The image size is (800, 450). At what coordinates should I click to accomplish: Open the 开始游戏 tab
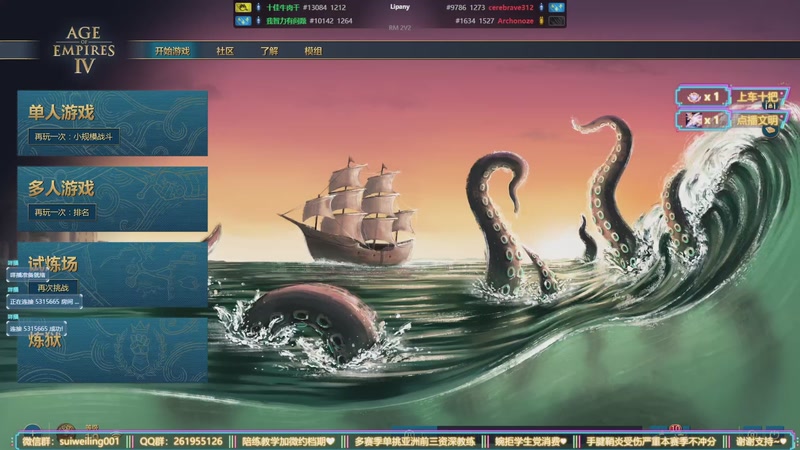[x=172, y=51]
